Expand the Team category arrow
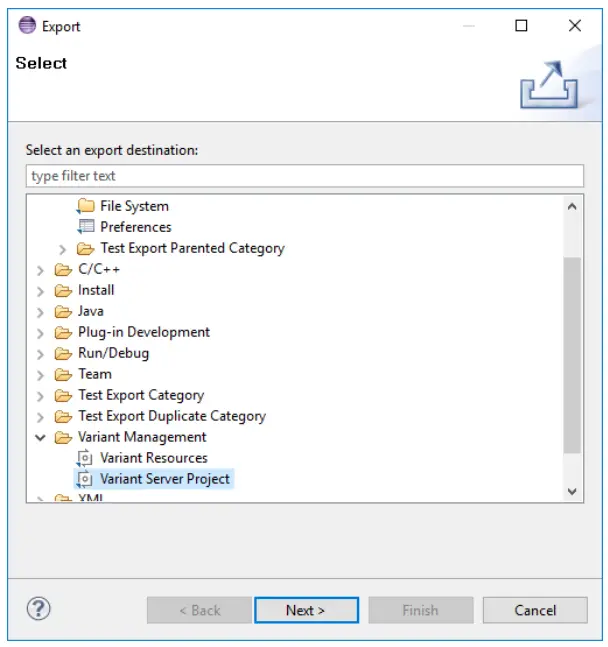Viewport: 608px width, 647px height. [x=40, y=374]
